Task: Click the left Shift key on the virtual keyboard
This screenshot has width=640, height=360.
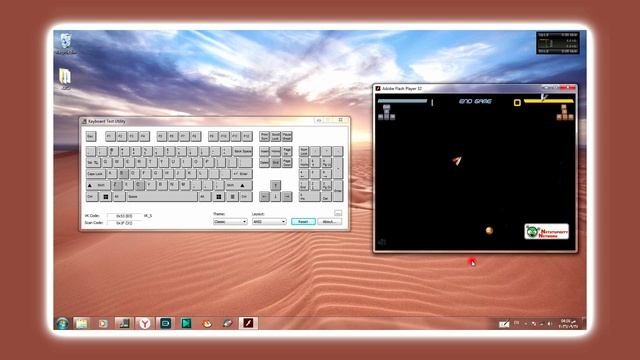Action: 98,185
